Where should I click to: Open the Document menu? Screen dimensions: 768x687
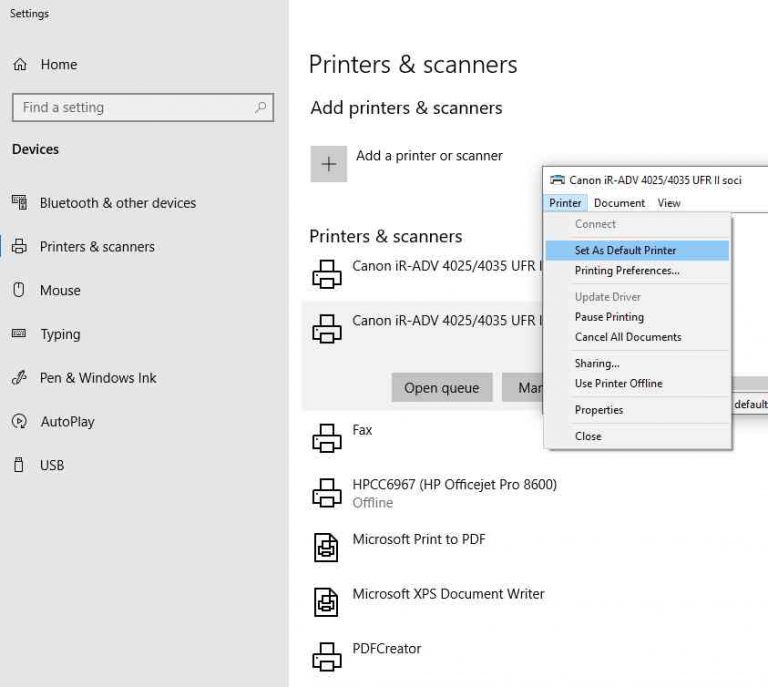(x=619, y=203)
